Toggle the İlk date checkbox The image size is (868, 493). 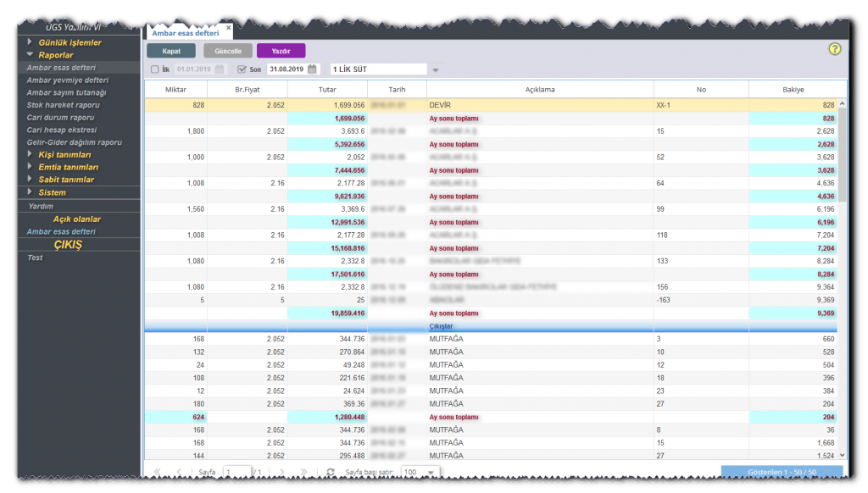[x=155, y=69]
